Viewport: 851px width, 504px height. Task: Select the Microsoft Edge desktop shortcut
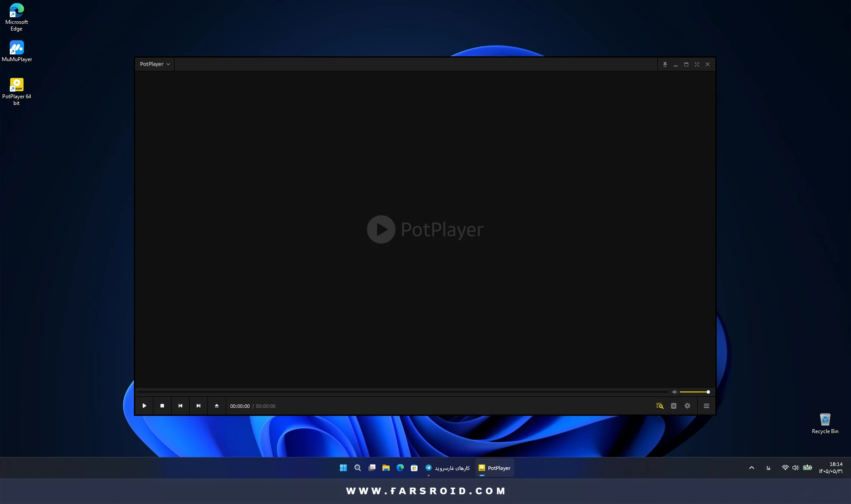pos(16,17)
